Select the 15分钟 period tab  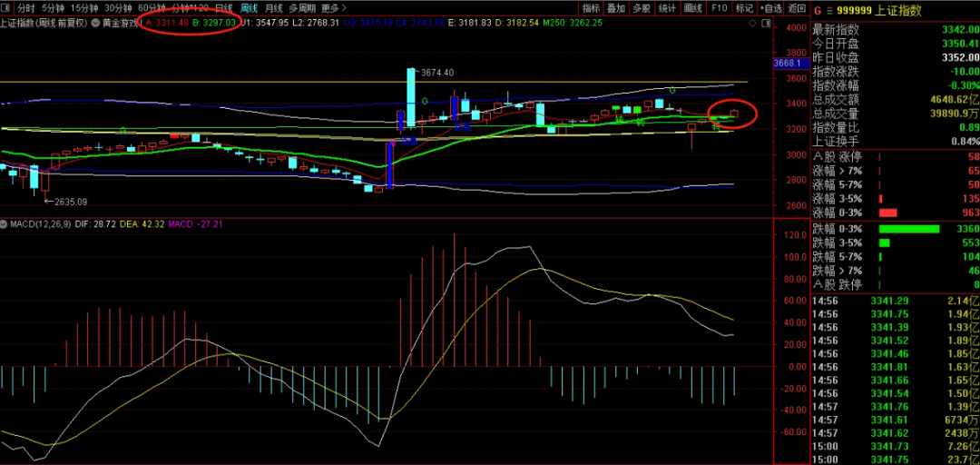[83, 9]
